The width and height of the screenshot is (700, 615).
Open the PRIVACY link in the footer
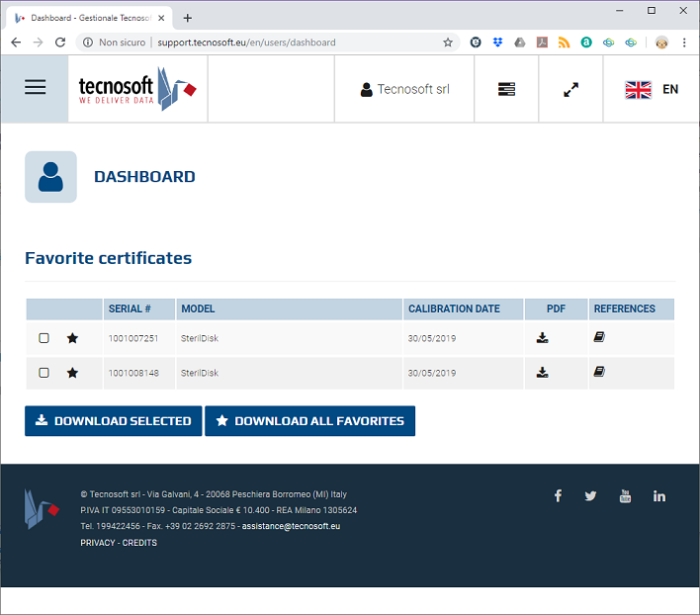98,543
